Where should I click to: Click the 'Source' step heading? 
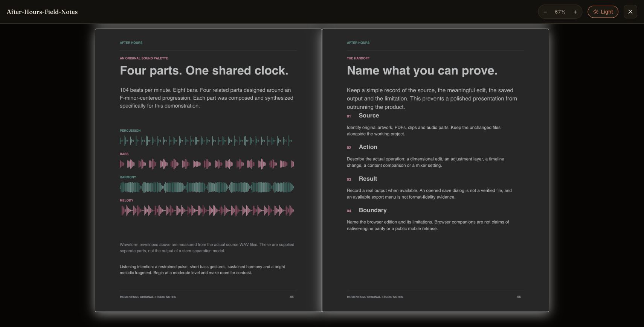(x=369, y=116)
